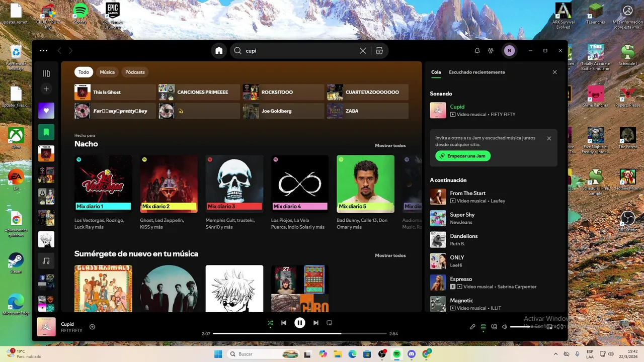Open Discord from the taskbar
Image resolution: width=644 pixels, height=362 pixels.
tap(412, 354)
